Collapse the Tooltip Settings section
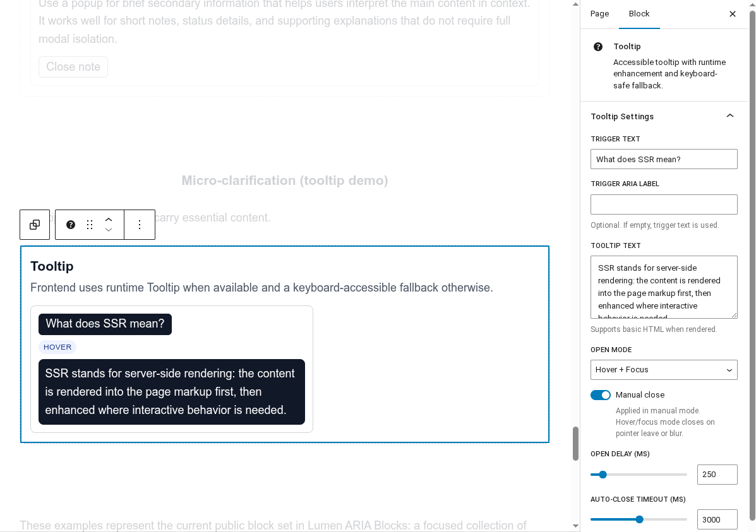The image size is (756, 532). click(x=730, y=116)
